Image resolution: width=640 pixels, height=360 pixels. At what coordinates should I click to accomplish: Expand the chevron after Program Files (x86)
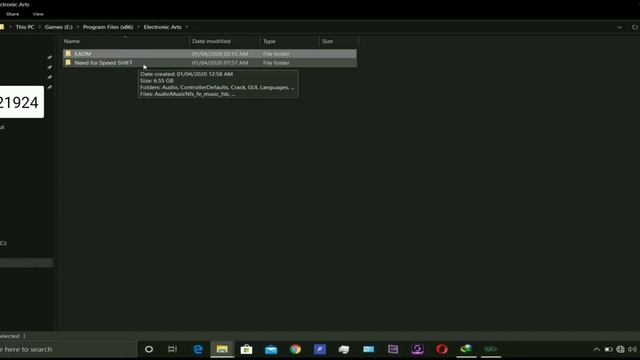point(138,27)
